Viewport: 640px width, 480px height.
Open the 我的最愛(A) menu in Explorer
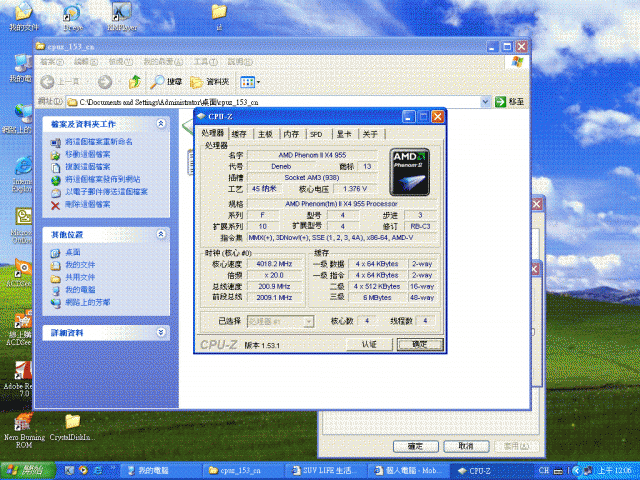click(x=162, y=62)
